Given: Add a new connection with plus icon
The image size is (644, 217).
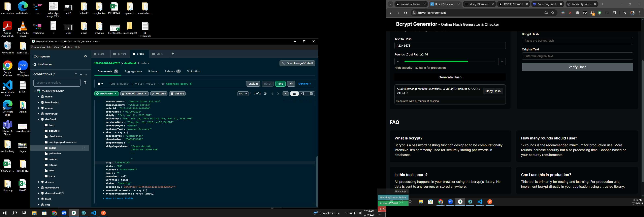Looking at the screenshot, I should point(81,74).
